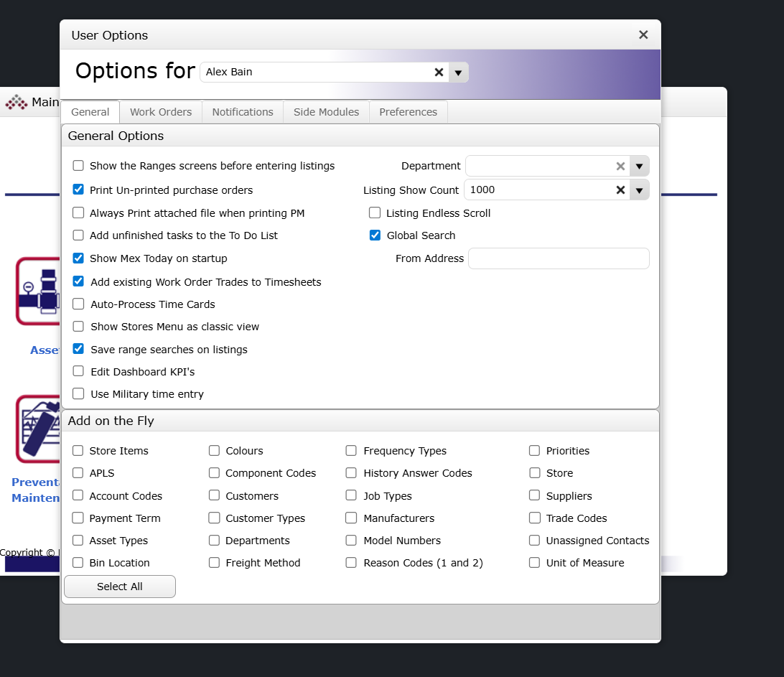Switch to the Work Orders tab
Screen dimensions: 784x677
[x=161, y=112]
